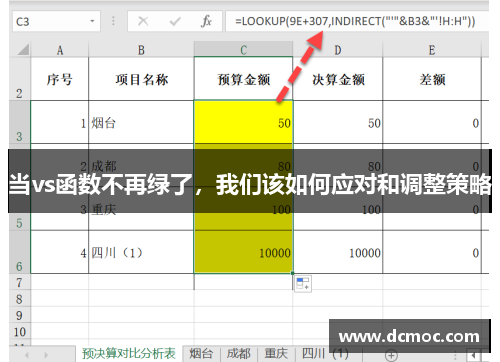
Task: Select the cell containing 烟台
Action: click(x=141, y=122)
